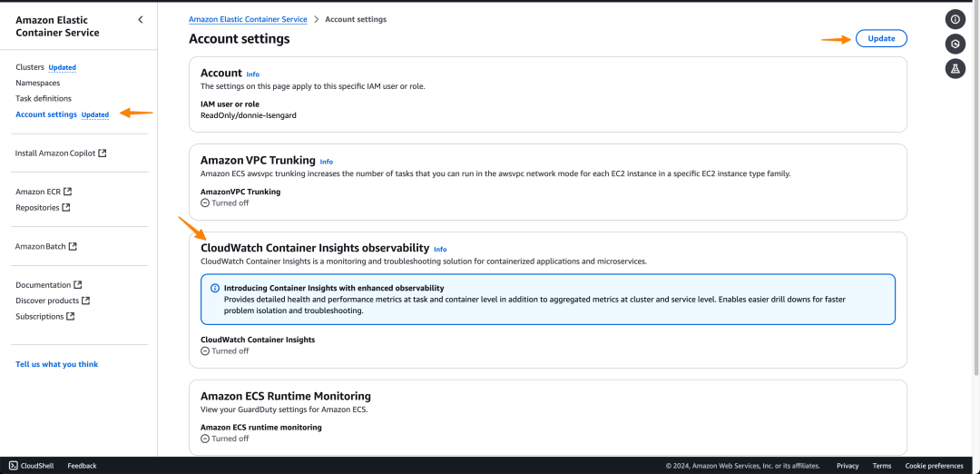Viewport: 980px width, 474px height.
Task: Click the external-link icon beside Amazon Batch
Action: tap(73, 246)
